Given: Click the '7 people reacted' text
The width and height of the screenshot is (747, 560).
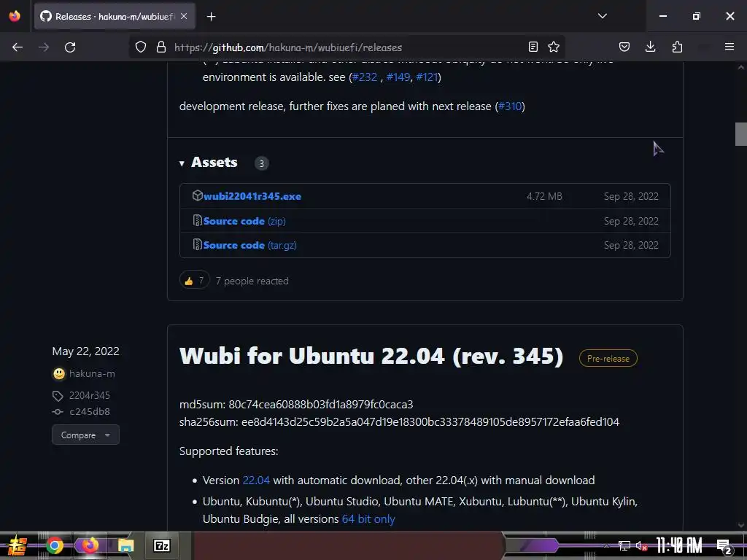Looking at the screenshot, I should (252, 281).
